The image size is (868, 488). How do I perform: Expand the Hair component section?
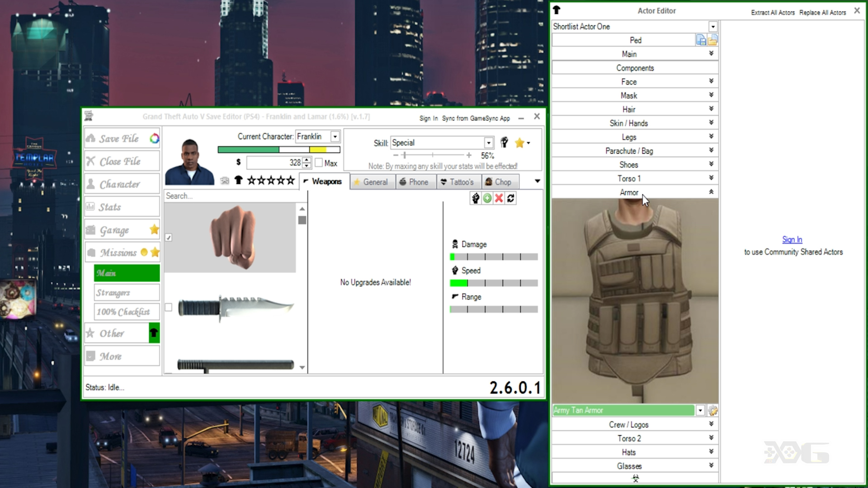tap(635, 109)
